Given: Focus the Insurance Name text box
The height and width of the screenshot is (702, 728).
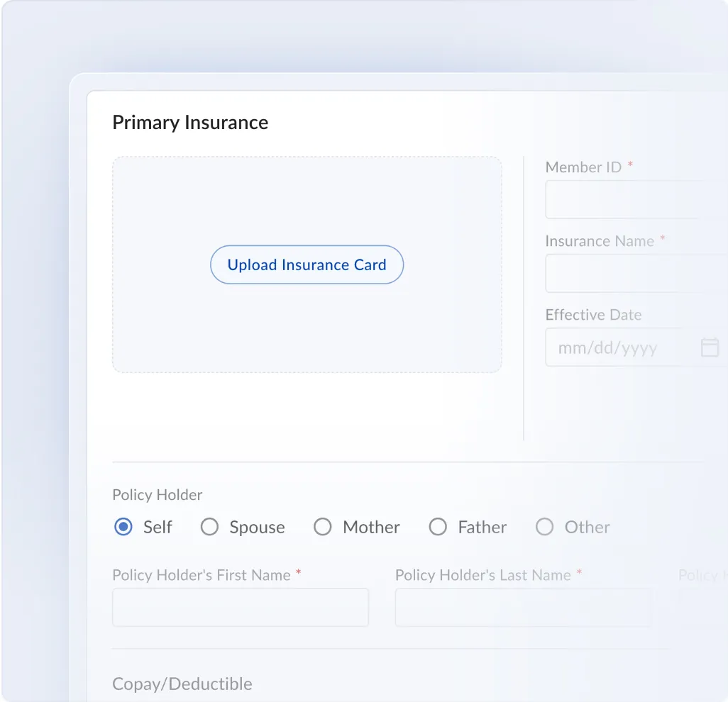Looking at the screenshot, I should [x=636, y=273].
